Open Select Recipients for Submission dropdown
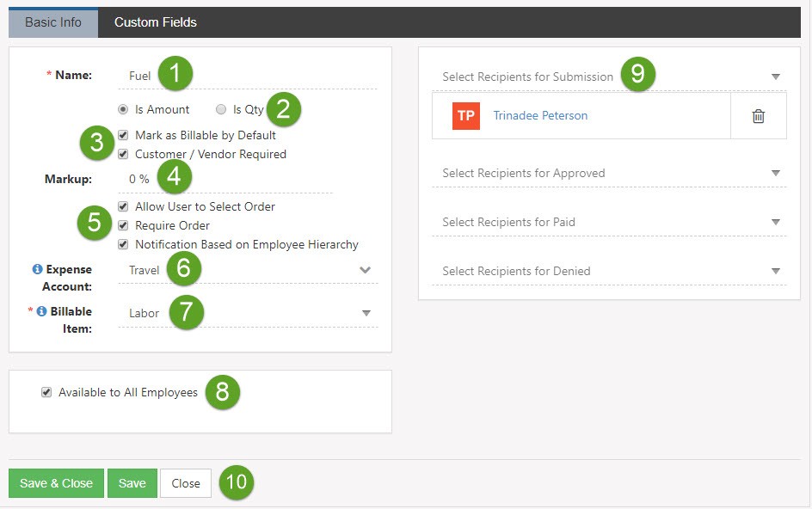This screenshot has width=812, height=509. (x=776, y=77)
